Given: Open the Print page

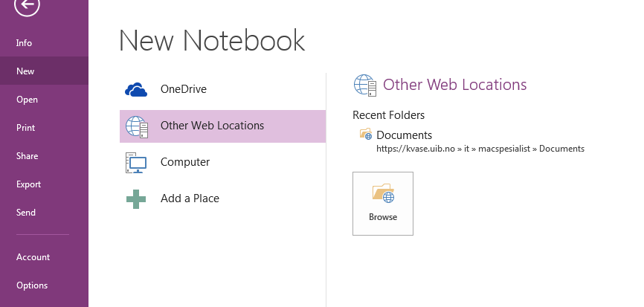Looking at the screenshot, I should tap(26, 128).
